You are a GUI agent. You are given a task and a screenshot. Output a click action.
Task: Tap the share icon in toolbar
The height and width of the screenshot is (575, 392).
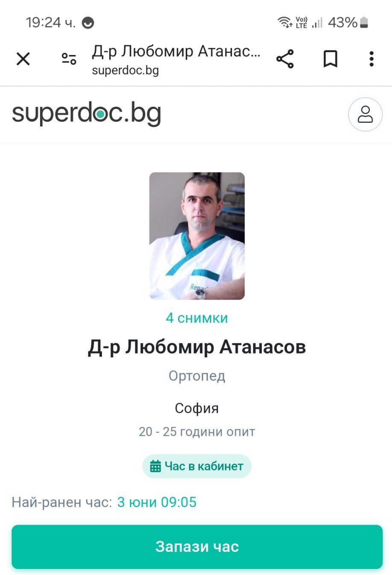click(x=285, y=58)
